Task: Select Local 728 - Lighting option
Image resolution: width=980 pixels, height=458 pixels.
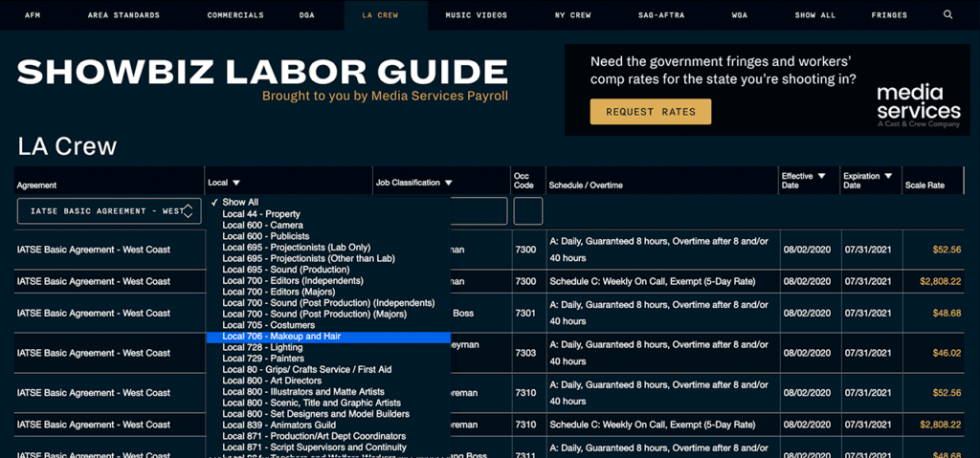Action: click(x=328, y=347)
